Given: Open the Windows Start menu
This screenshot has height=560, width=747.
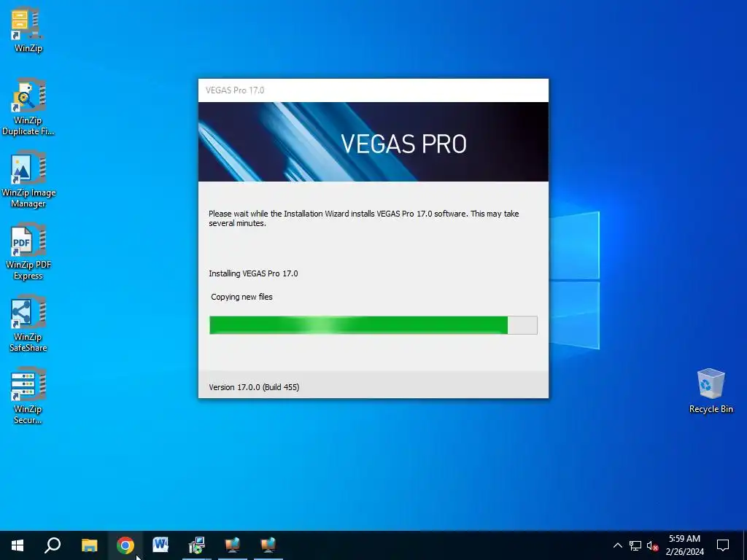Looking at the screenshot, I should point(18,545).
